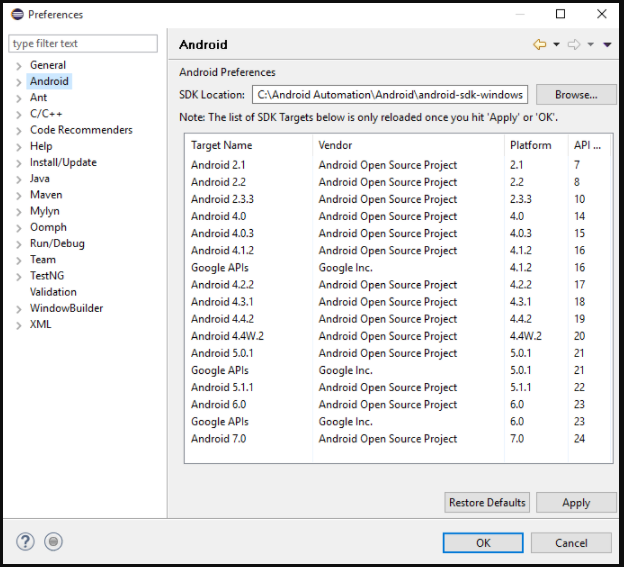Expand the Android tree node
This screenshot has width=624, height=567.
pos(19,82)
